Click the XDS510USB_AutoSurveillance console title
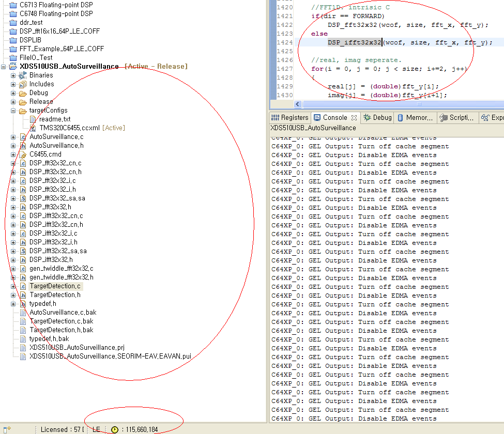The image size is (504, 434). coord(313,128)
